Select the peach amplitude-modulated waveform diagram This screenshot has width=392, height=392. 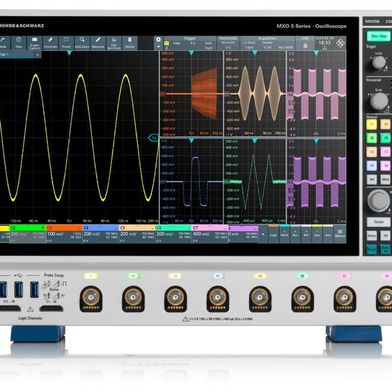(x=255, y=94)
